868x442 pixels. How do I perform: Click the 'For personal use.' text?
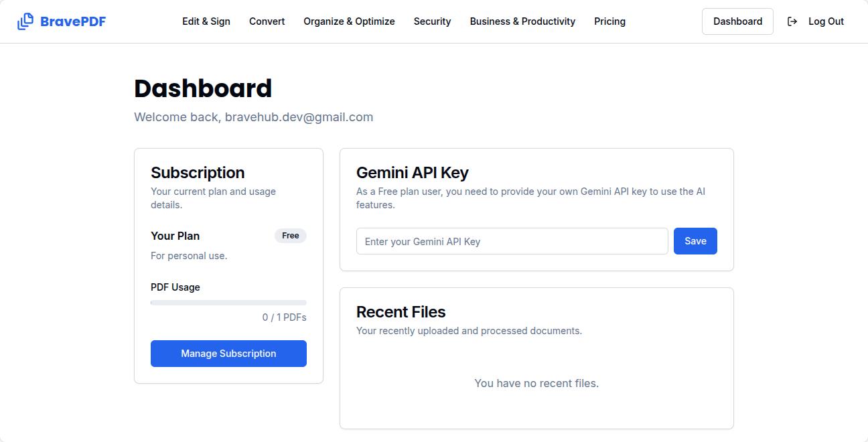(x=189, y=256)
